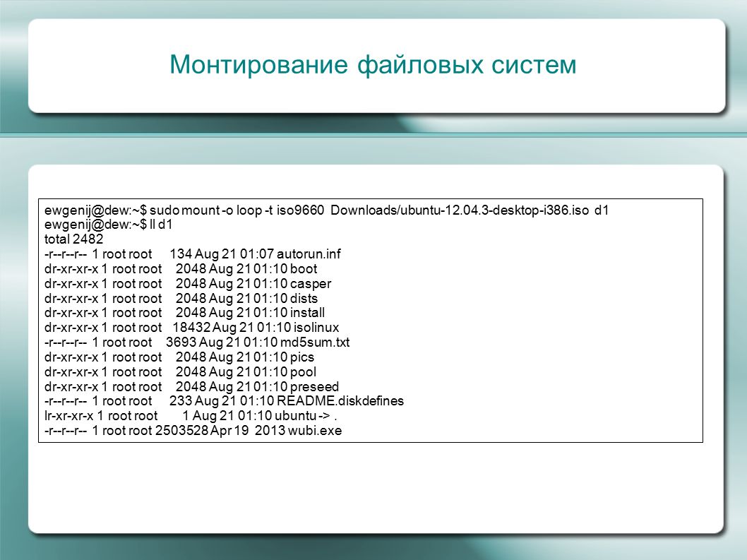
Task: Click the install directory row
Action: point(185,313)
